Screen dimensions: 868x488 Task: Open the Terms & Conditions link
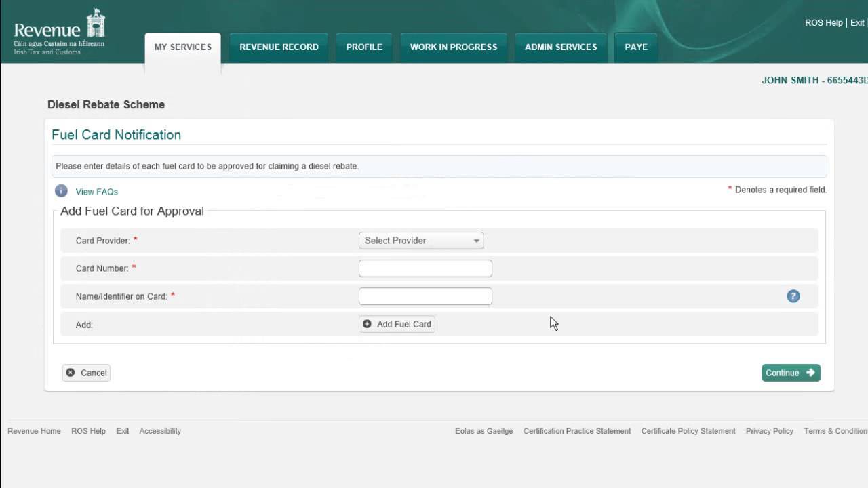coord(835,431)
